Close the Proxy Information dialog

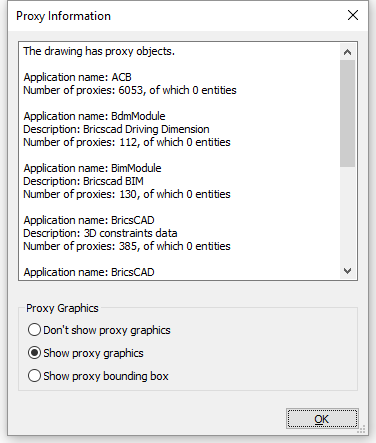353,15
